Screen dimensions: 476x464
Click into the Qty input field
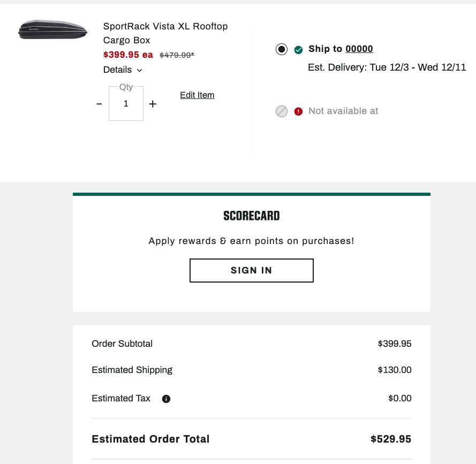click(x=126, y=104)
